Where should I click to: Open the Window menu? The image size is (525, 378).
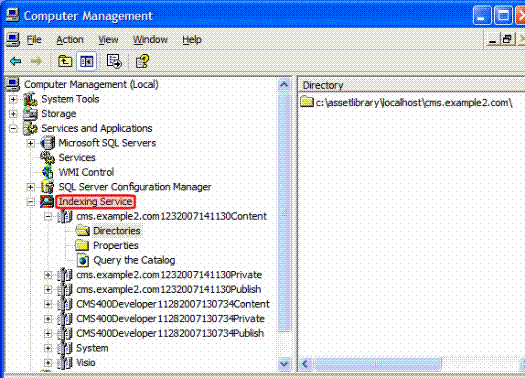tap(150, 40)
